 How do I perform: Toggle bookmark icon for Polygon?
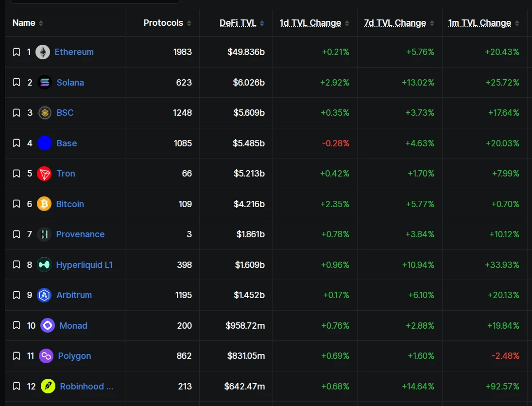pyautogui.click(x=17, y=356)
